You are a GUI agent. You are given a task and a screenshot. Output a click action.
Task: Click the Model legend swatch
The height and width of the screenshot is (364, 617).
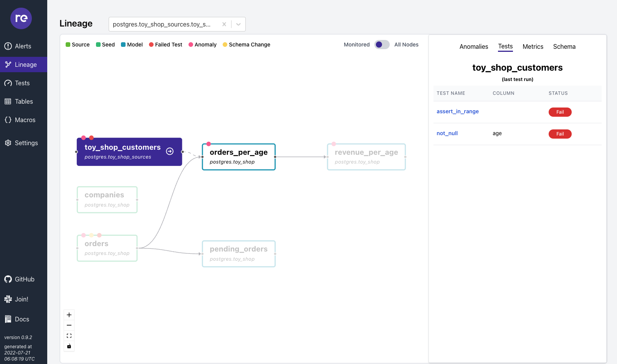[x=123, y=45]
